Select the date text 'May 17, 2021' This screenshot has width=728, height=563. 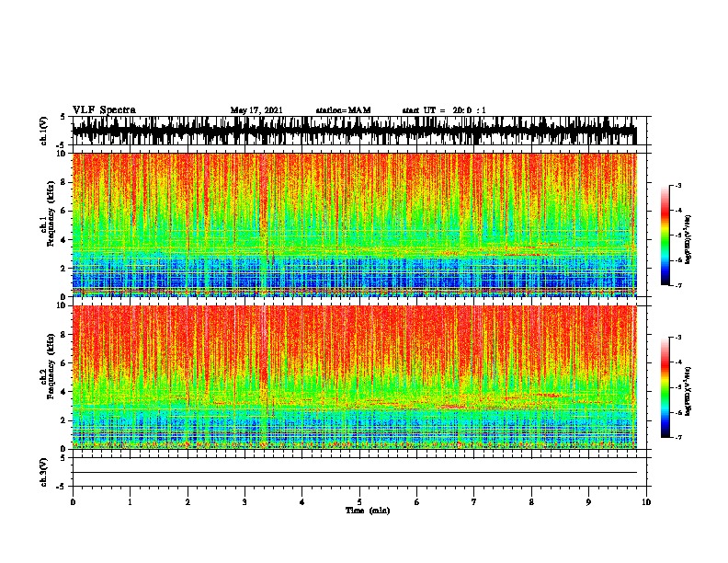tap(256, 110)
